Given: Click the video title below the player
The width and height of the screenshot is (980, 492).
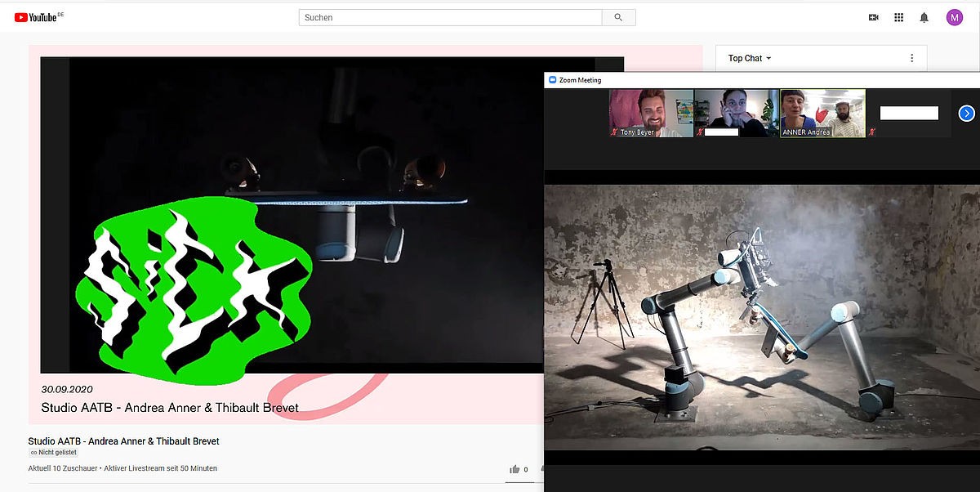Looking at the screenshot, I should pyautogui.click(x=123, y=441).
